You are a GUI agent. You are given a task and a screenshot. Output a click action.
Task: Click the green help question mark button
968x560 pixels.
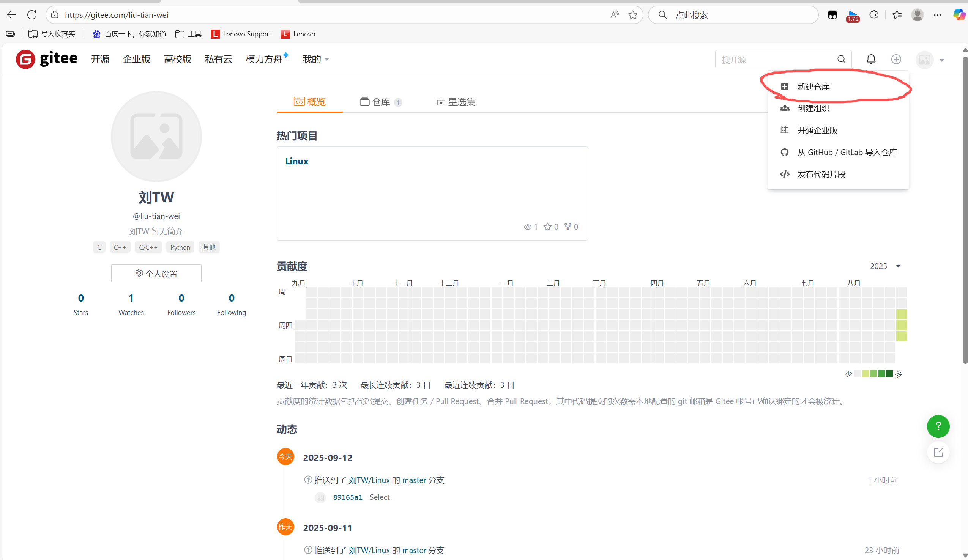pos(938,426)
